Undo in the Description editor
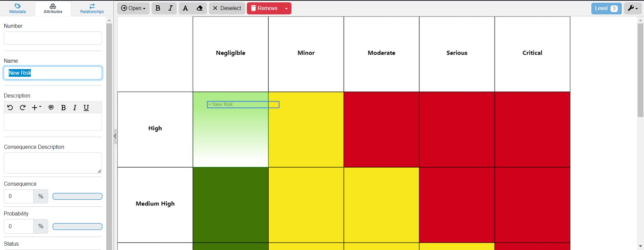Image resolution: width=644 pixels, height=250 pixels. click(10, 108)
